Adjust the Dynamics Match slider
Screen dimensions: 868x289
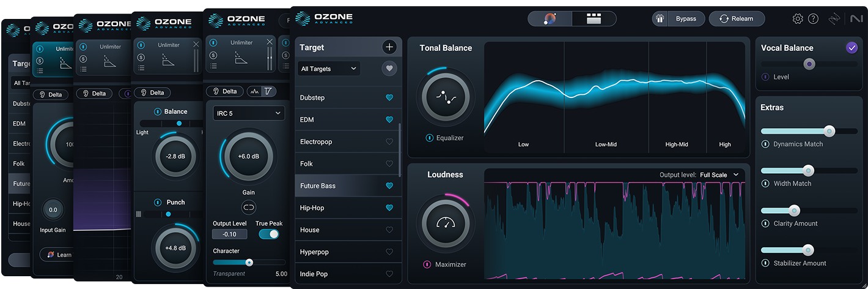click(809, 131)
